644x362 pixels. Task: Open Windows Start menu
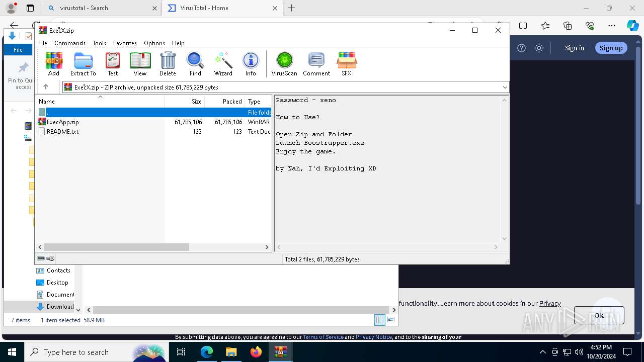coord(12,352)
